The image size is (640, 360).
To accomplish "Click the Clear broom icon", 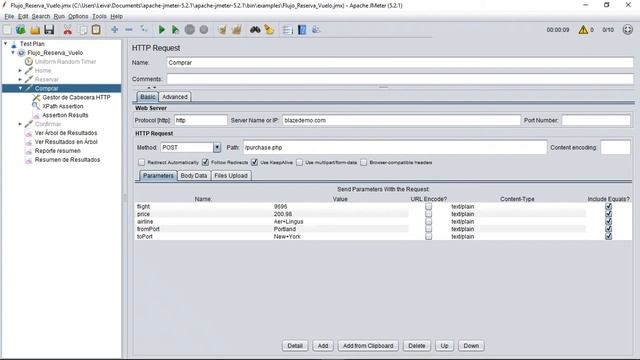I will pos(222,30).
